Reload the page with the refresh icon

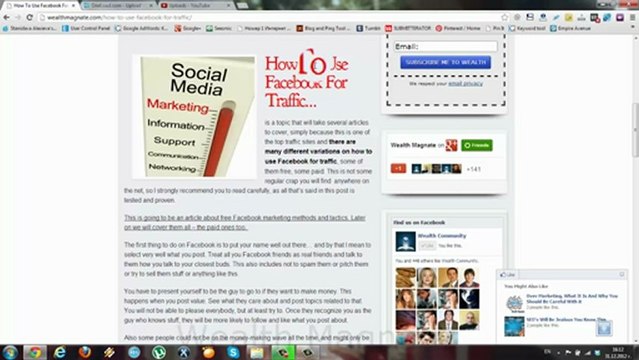pyautogui.click(x=29, y=17)
